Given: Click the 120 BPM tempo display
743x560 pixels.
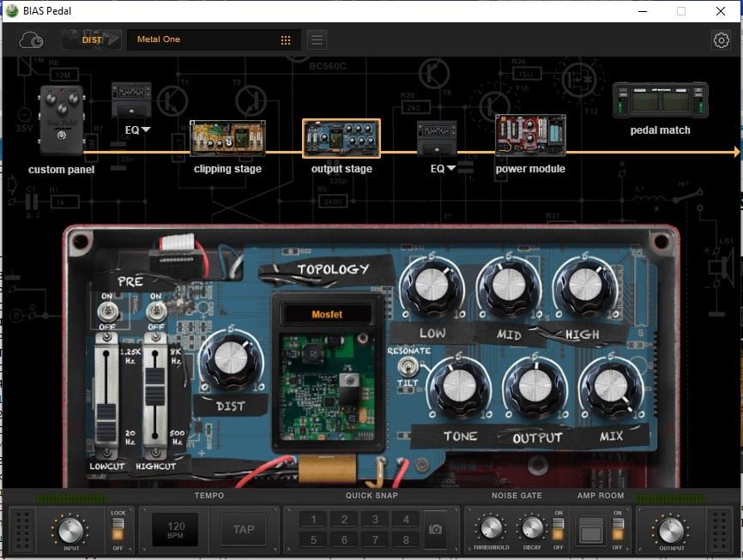Looking at the screenshot, I should click(175, 530).
